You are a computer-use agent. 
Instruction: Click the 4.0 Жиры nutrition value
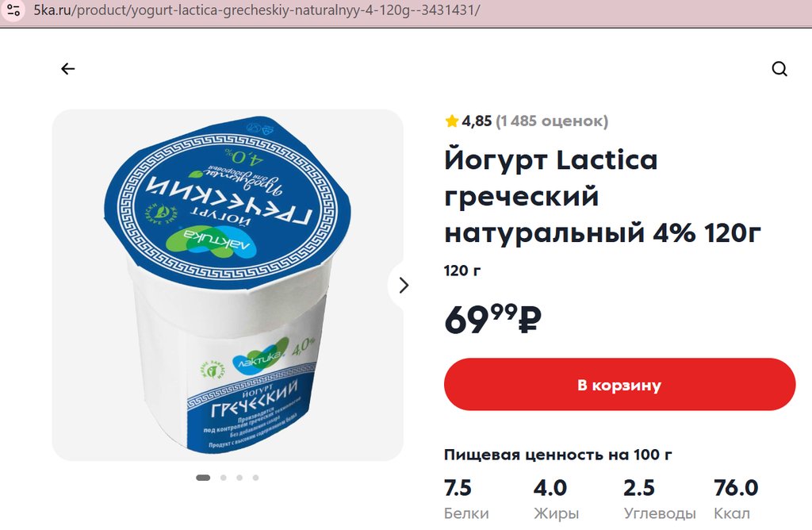point(556,499)
